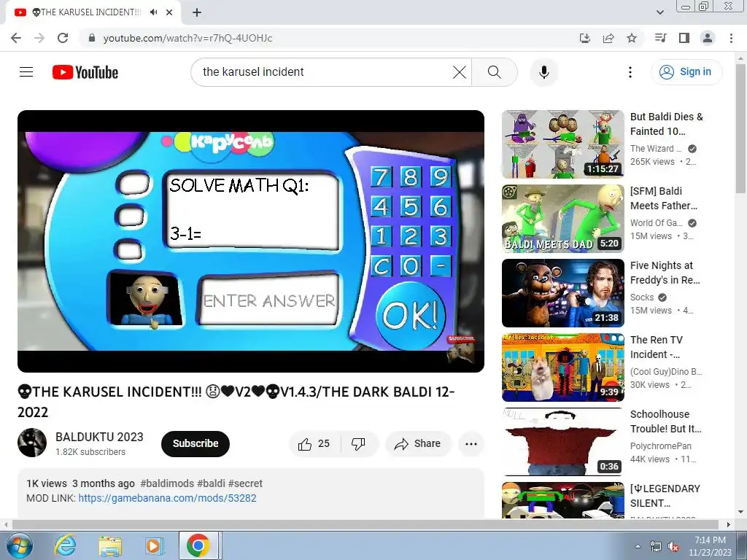Click the address bar URL
This screenshot has height=560, width=747.
coord(187,38)
